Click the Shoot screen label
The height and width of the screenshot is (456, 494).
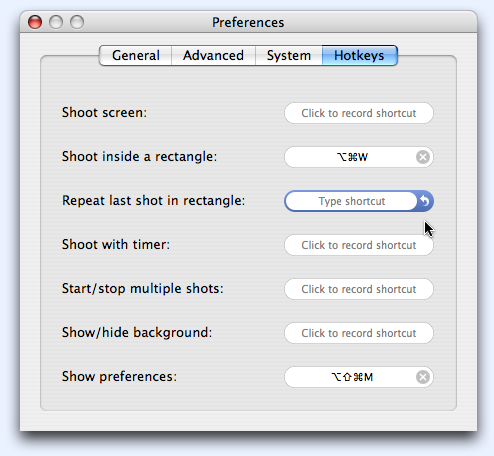click(x=104, y=113)
